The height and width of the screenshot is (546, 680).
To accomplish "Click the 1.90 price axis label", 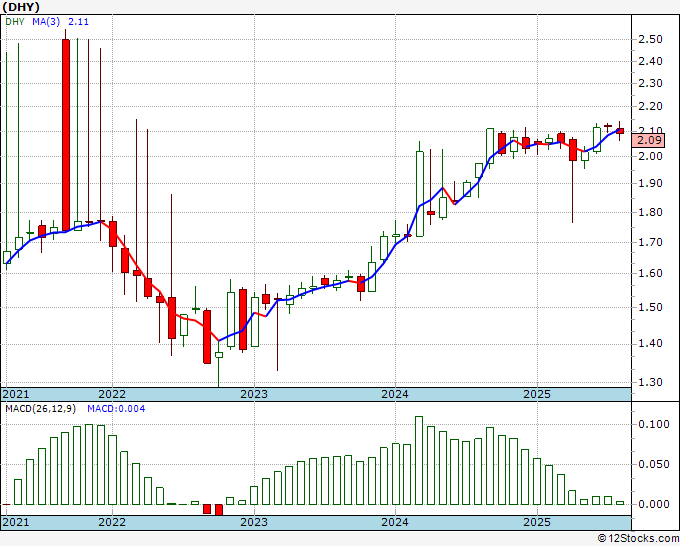I will click(651, 183).
